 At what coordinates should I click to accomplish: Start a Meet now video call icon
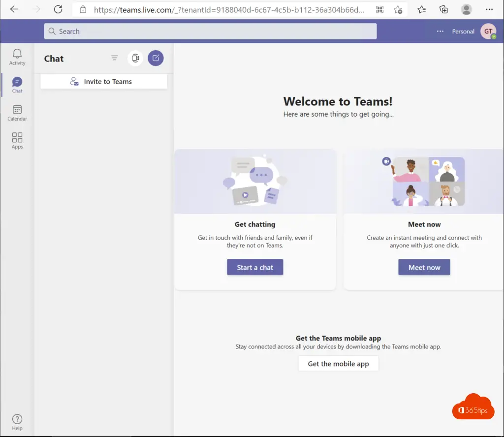click(135, 58)
